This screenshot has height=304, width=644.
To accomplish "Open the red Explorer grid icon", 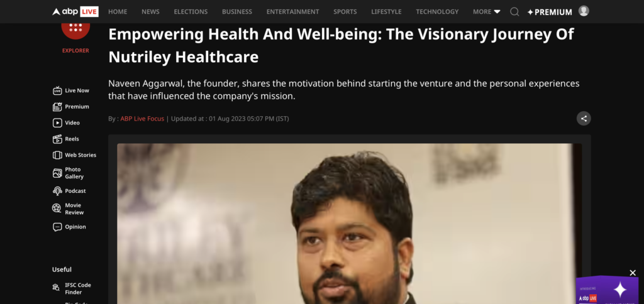I will click(x=75, y=29).
